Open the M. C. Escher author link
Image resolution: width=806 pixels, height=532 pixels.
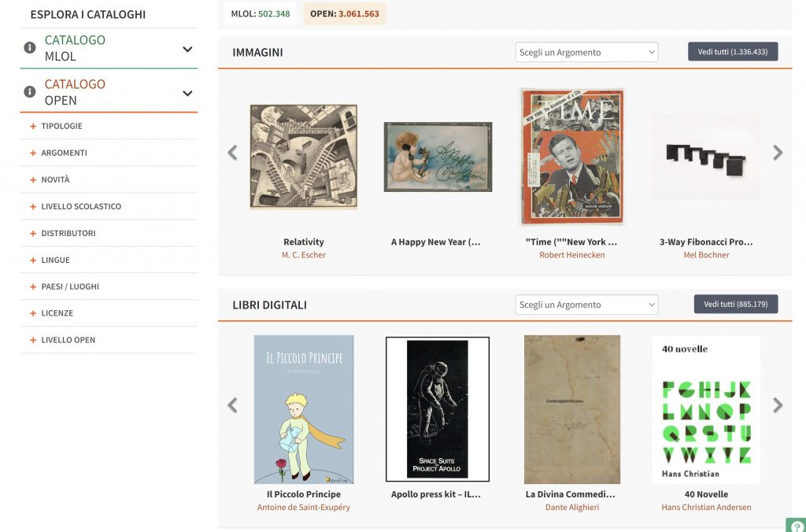(x=304, y=255)
